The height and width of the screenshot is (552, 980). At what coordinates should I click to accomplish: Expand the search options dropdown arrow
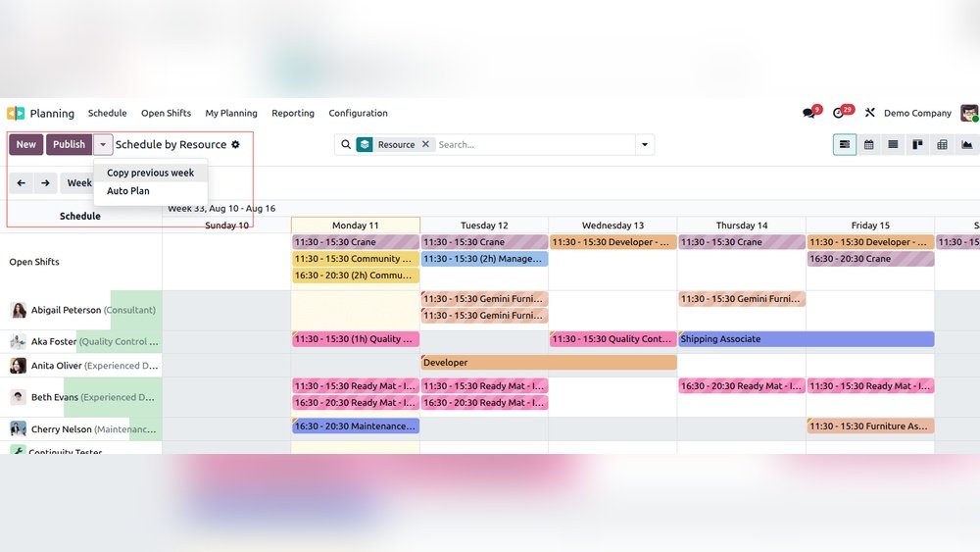coord(645,145)
